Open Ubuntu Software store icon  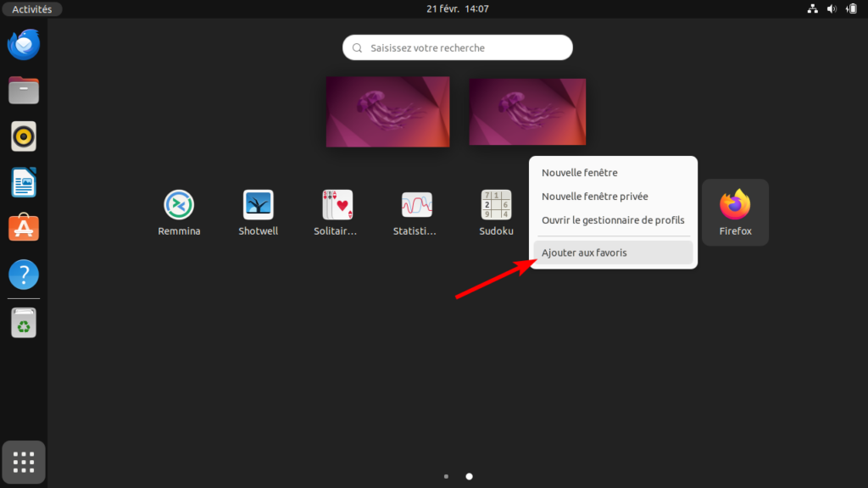click(x=24, y=228)
